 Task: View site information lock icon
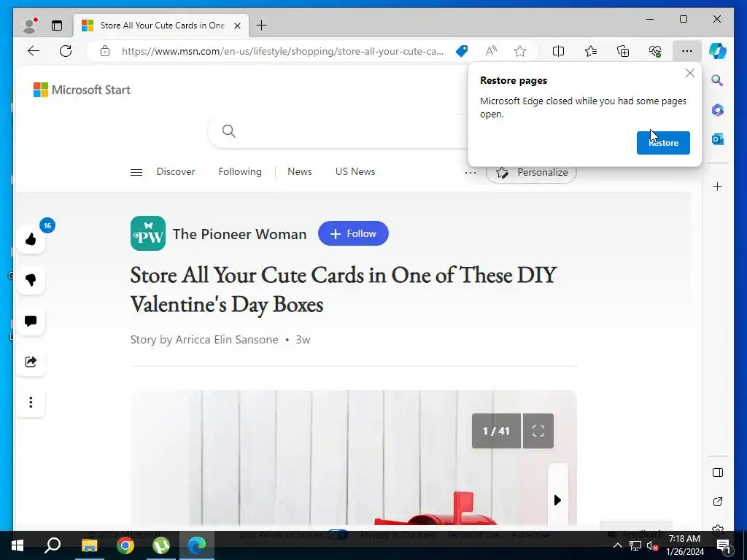(x=105, y=51)
